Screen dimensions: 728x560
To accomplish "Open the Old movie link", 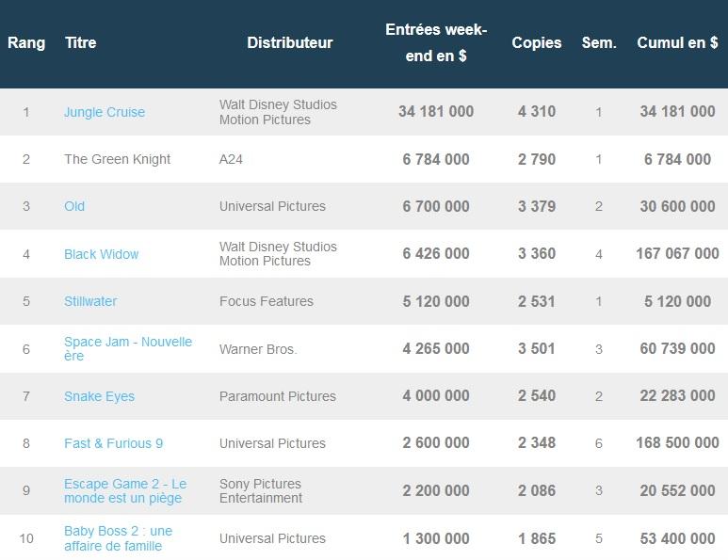I will click(x=74, y=206).
